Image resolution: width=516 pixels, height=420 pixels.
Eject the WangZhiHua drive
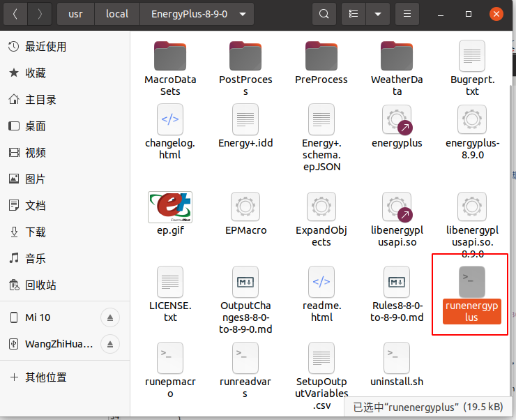[110, 344]
